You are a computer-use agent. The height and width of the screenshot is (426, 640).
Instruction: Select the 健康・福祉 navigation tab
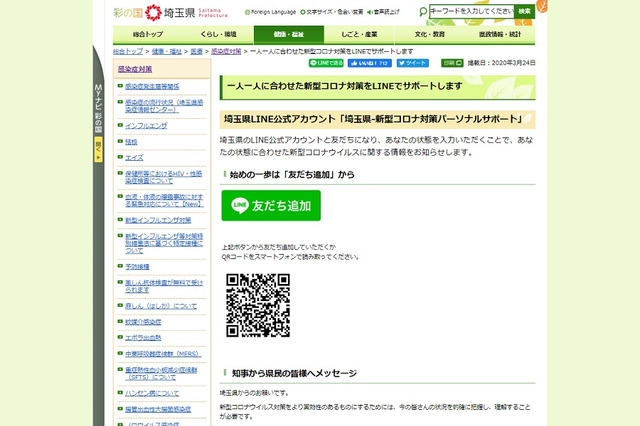click(289, 34)
